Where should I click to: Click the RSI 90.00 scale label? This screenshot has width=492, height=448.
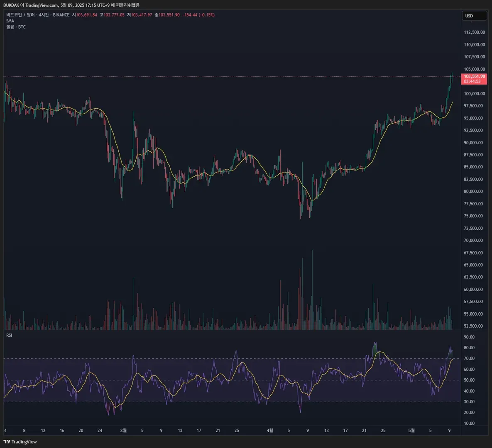pyautogui.click(x=469, y=337)
